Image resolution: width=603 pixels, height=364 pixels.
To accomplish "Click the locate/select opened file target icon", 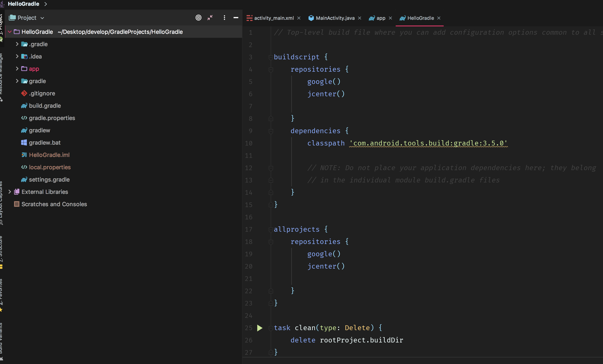I will click(x=198, y=18).
